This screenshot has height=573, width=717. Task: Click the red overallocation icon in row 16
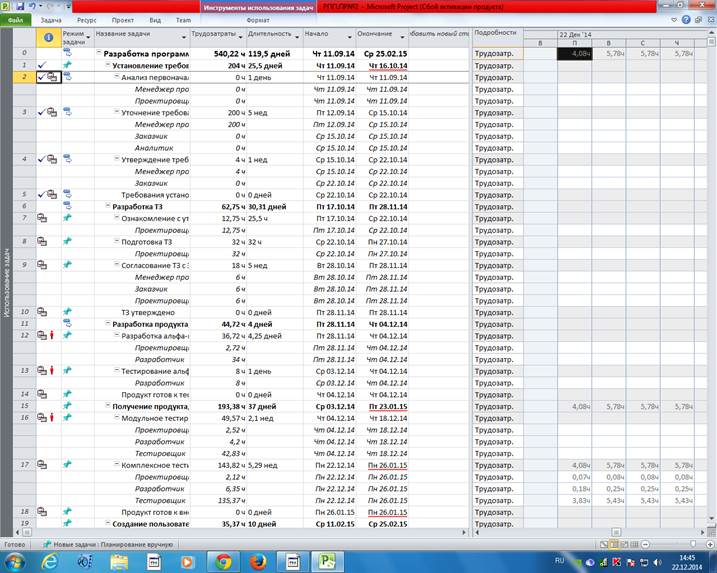tap(52, 417)
